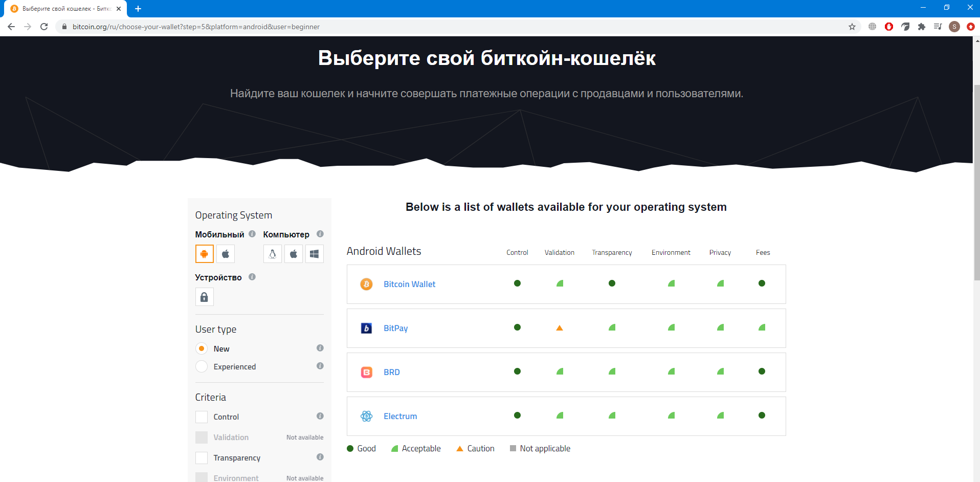The image size is (980, 482).
Task: Close the bitcoin.org browser tab
Action: pos(119,9)
